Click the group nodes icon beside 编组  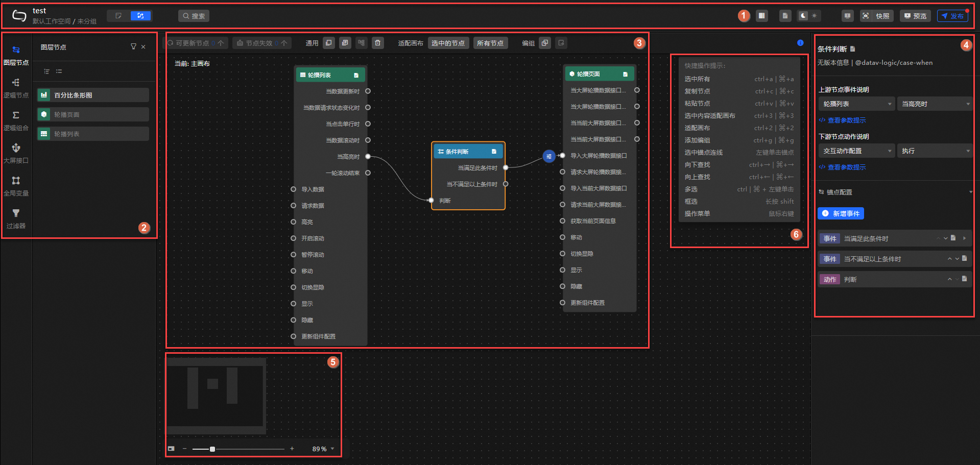[x=545, y=43]
